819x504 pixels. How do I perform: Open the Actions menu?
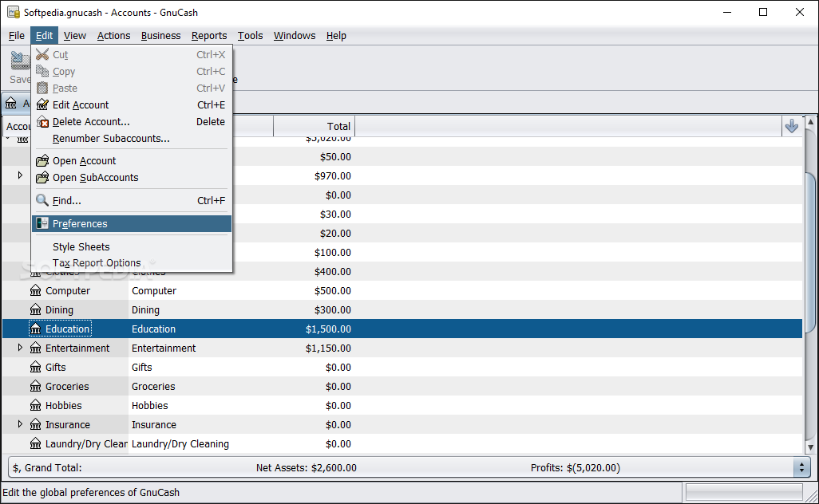[x=113, y=35]
